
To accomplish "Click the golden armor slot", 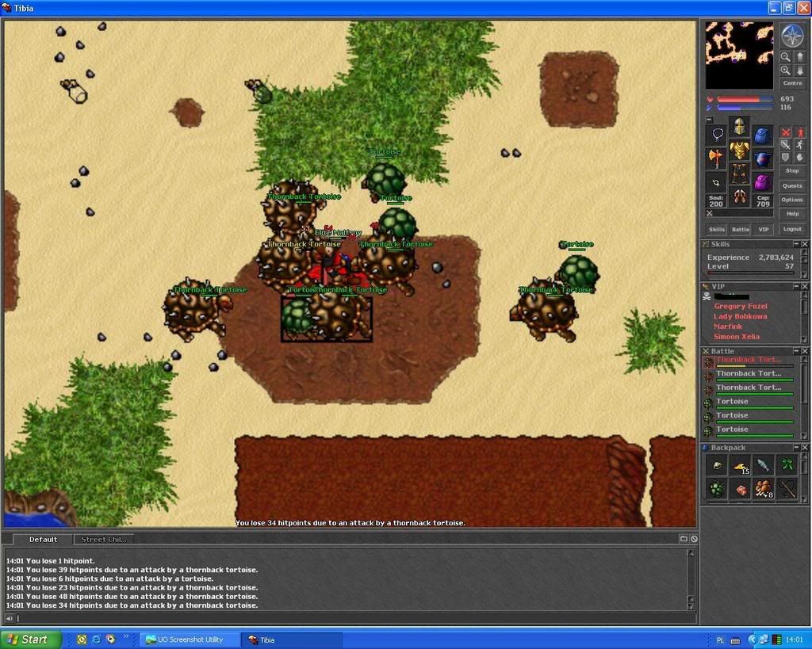I will click(740, 150).
